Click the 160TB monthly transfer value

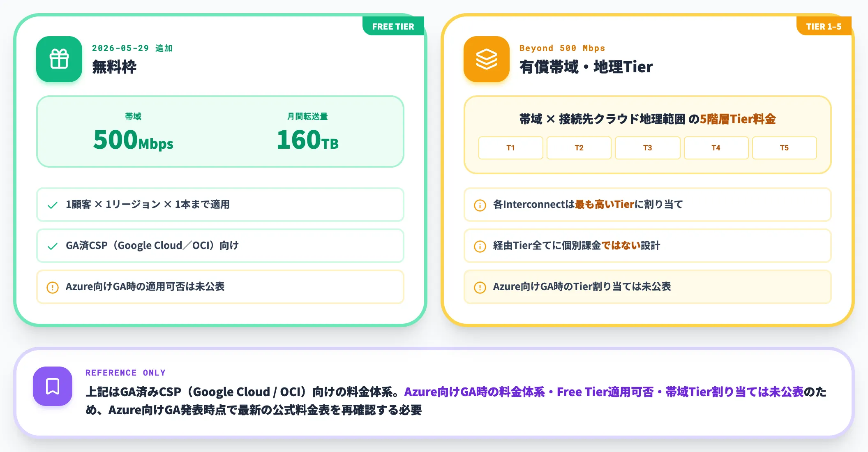[307, 140]
